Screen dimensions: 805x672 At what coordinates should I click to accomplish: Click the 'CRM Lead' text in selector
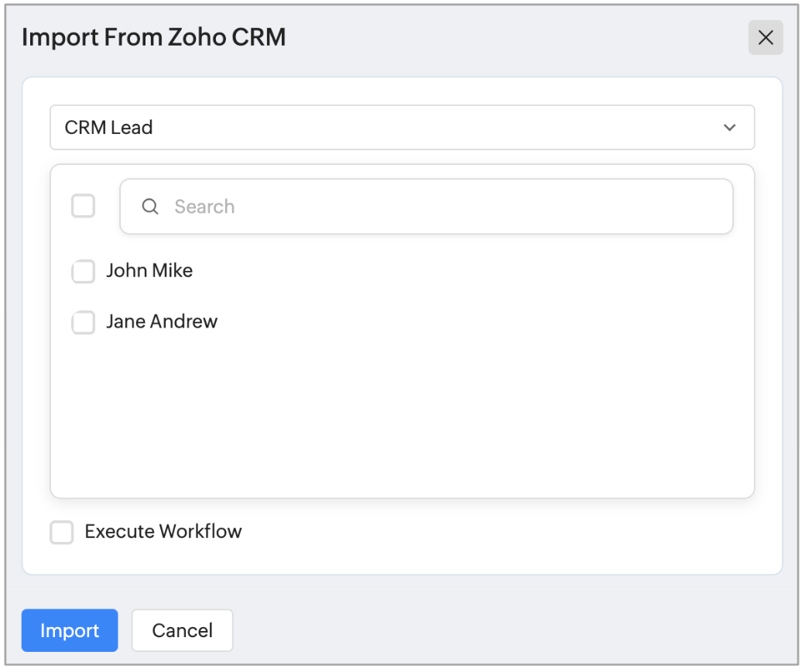[108, 128]
